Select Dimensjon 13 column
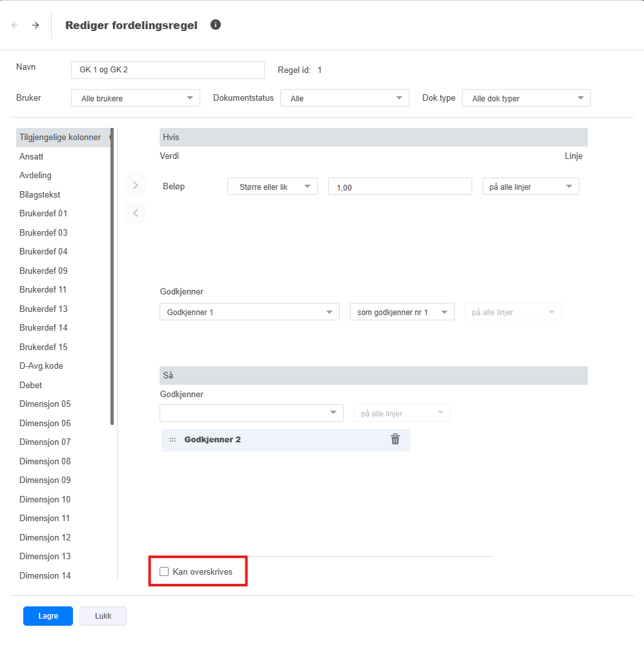 pyautogui.click(x=45, y=556)
